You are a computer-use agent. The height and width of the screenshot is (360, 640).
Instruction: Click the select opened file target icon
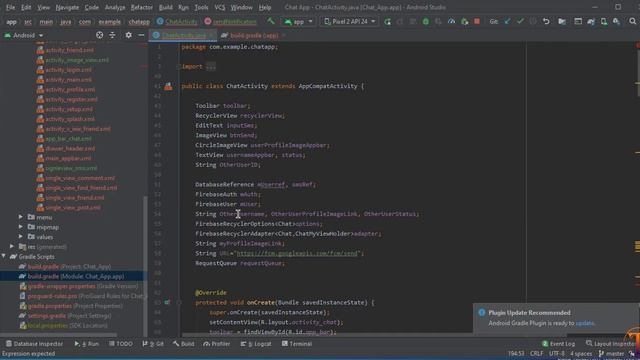(x=99, y=35)
